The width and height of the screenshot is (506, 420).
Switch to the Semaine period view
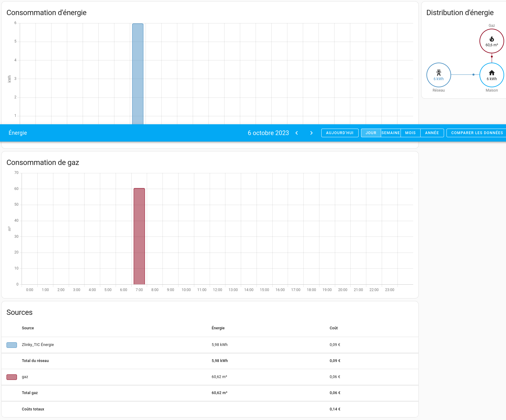(x=391, y=133)
